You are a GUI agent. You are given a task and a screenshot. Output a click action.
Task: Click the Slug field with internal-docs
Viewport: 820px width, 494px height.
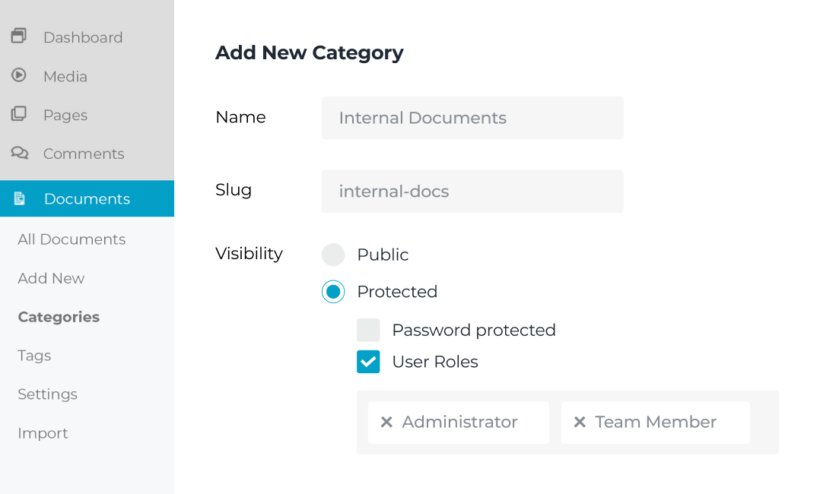(x=473, y=191)
